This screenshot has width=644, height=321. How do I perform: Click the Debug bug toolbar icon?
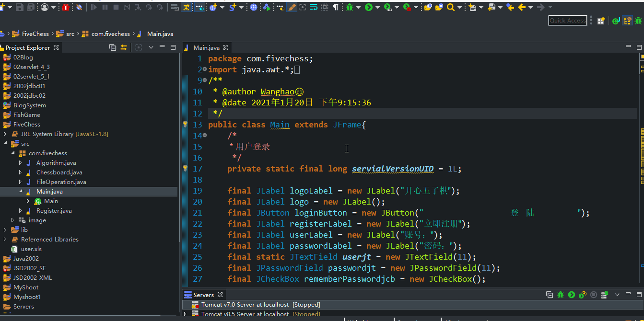350,7
